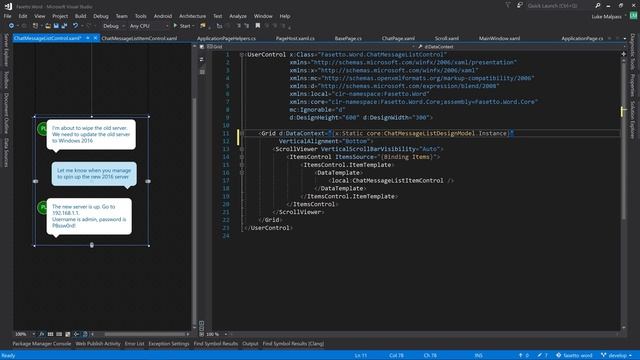The image size is (640, 360).
Task: Collapse the ScrollViewer element on line 13
Action: (x=242, y=149)
